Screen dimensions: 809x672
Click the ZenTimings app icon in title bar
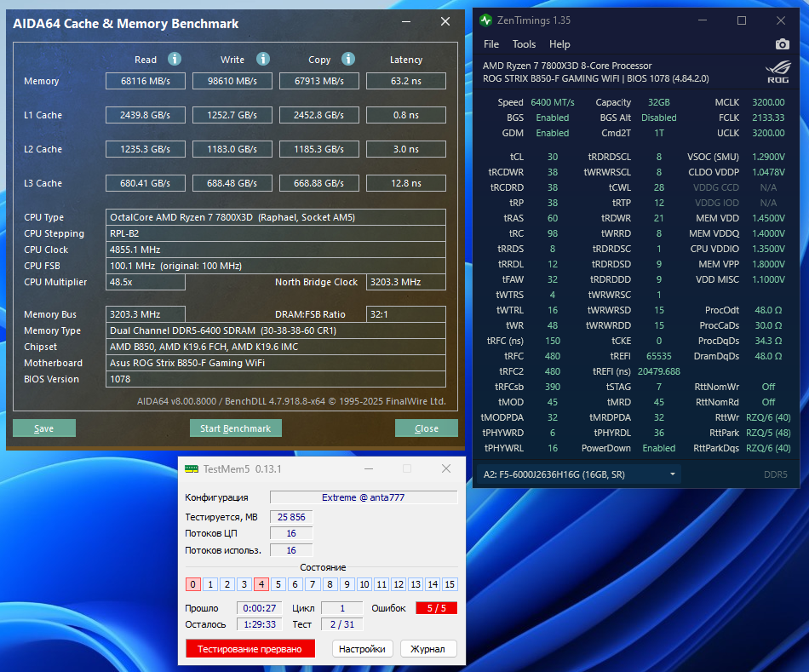(x=485, y=20)
